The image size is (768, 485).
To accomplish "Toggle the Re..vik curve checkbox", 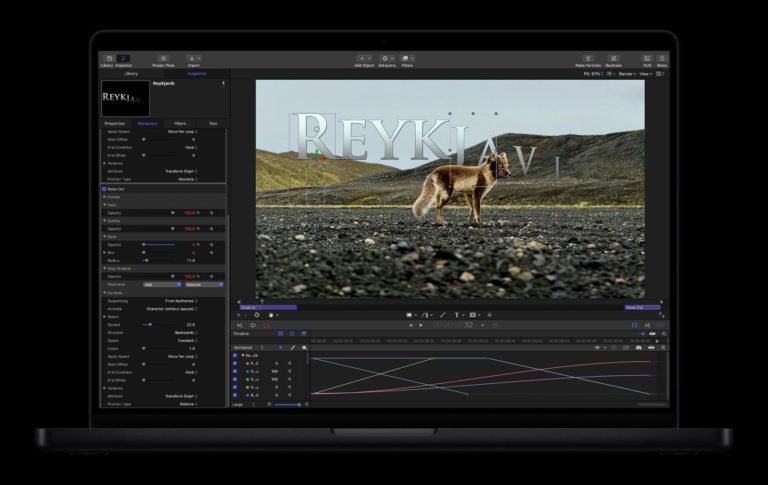I will [235, 355].
